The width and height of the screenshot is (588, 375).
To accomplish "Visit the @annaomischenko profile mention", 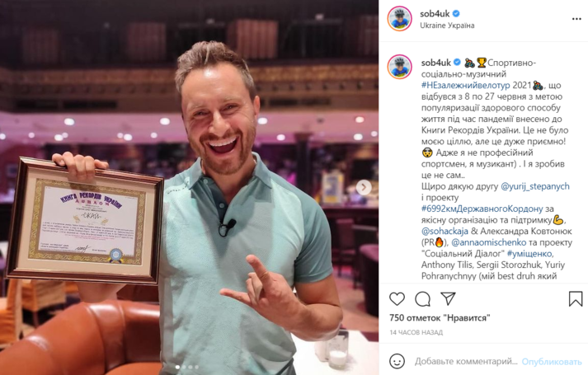I will coord(489,242).
